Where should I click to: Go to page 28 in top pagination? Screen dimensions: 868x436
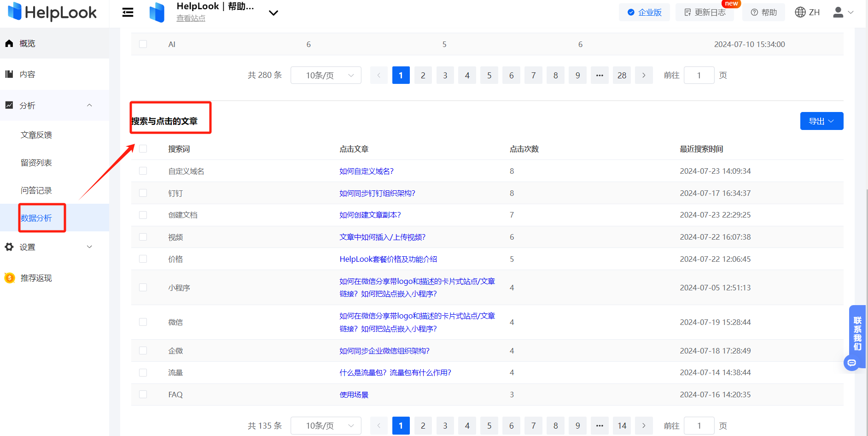622,75
